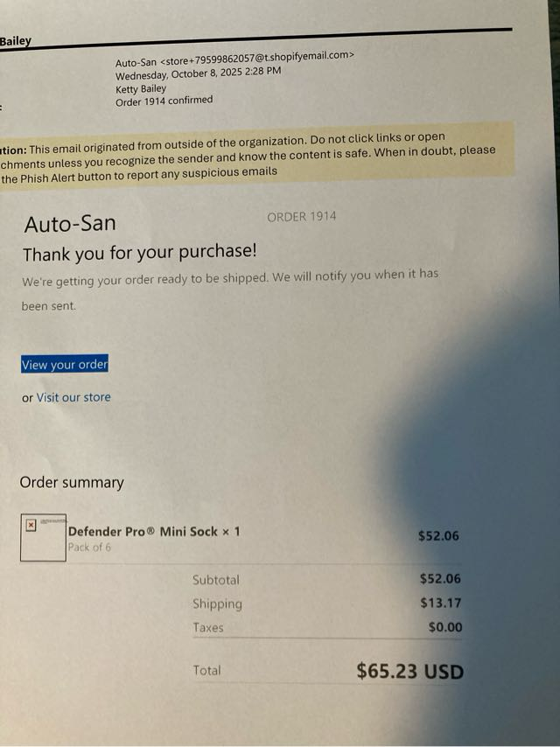This screenshot has width=560, height=747.
Task: Click the Subtotal amount $52.06
Action: click(440, 579)
